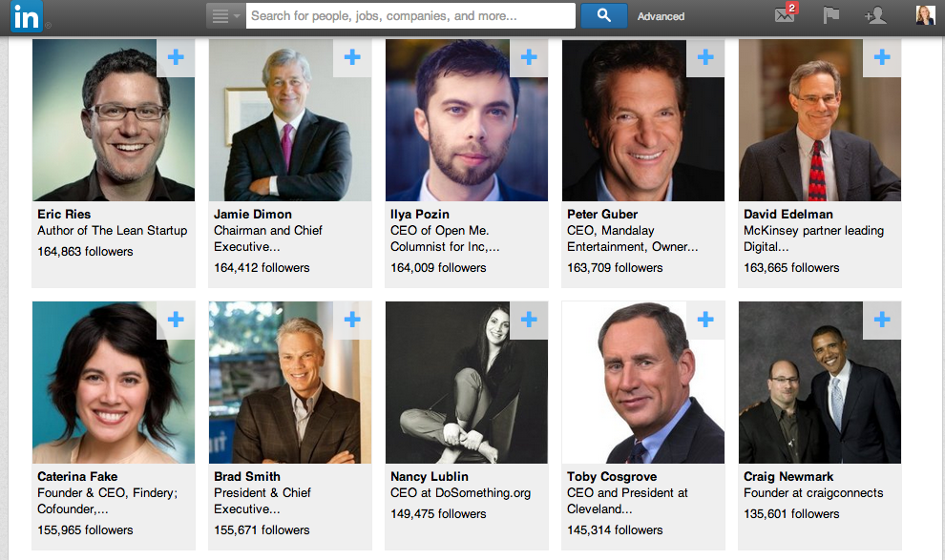Open Peter Guber's profile name link
The image size is (945, 560).
pos(602,214)
